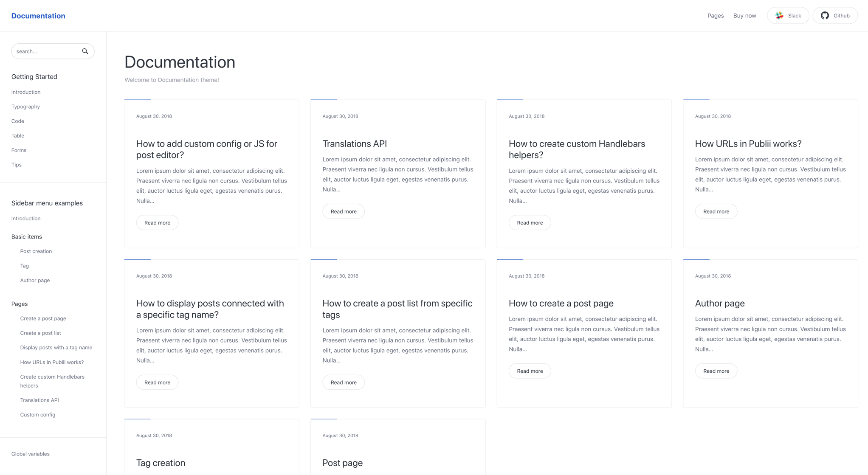
Task: Open the Code documentation page
Action: [x=17, y=121]
